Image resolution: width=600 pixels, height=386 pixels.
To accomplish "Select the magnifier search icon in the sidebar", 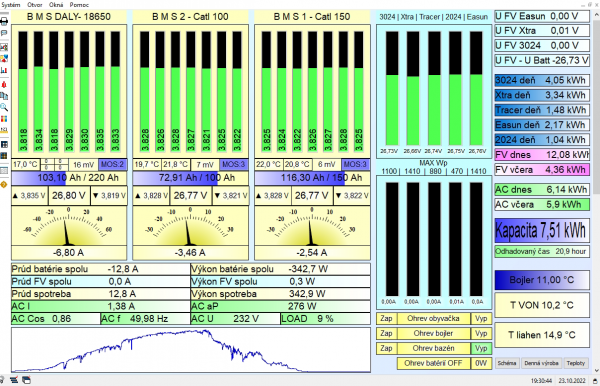I will click(4, 107).
